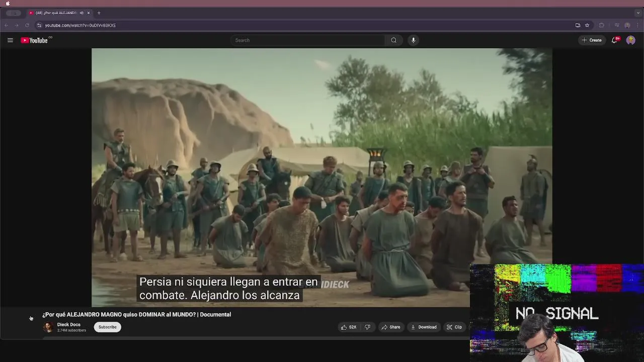
Task: Open the YouTube account avatar menu
Action: tap(630, 40)
